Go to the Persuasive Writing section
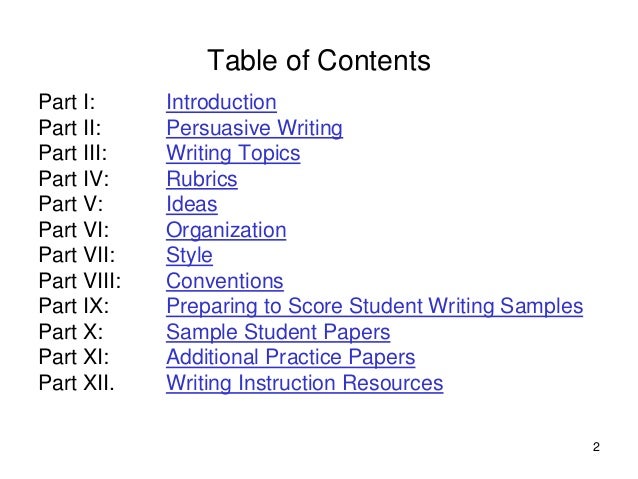Viewport: 638px width, 479px height. [254, 128]
